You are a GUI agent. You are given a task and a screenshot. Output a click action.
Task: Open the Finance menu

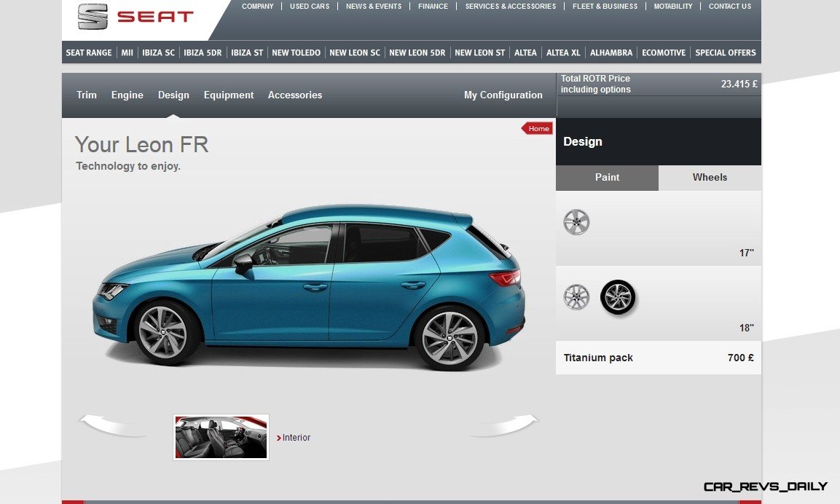click(x=433, y=7)
